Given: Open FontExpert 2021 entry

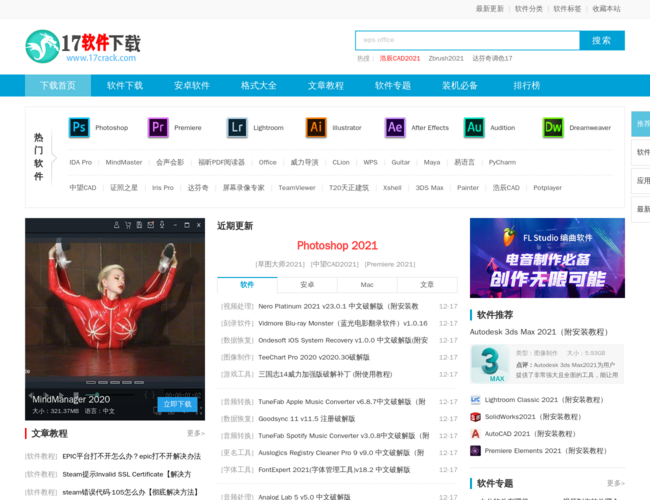Looking at the screenshot, I should 334,470.
